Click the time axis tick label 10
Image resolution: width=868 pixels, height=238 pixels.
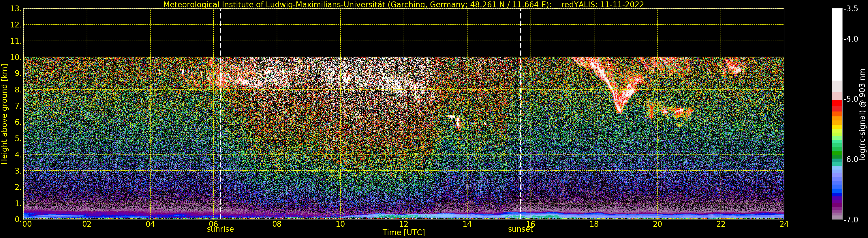(x=340, y=224)
